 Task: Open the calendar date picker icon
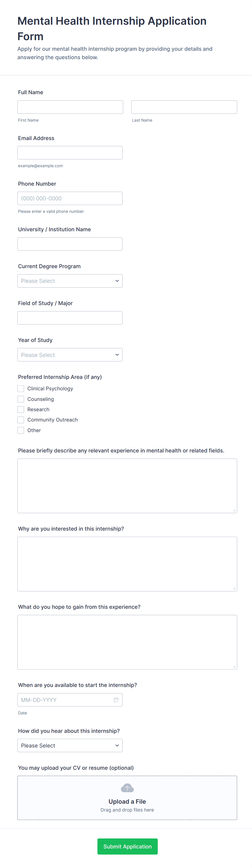tap(116, 700)
